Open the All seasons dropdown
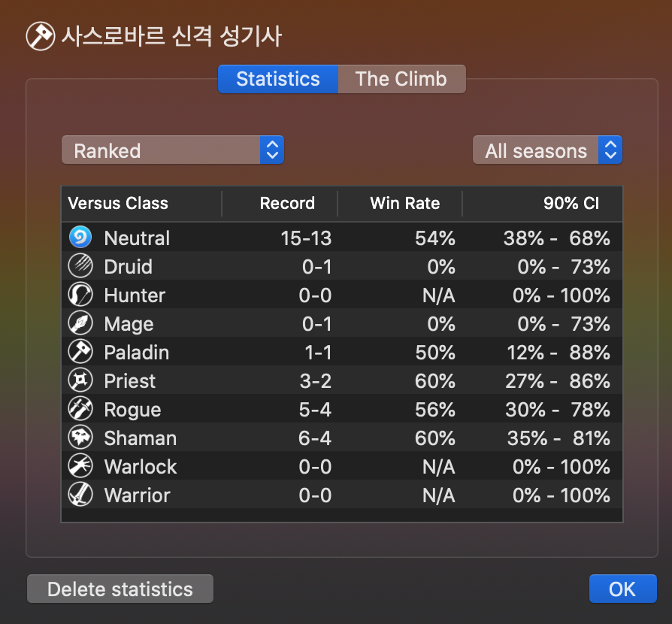The image size is (672, 624). click(x=547, y=150)
